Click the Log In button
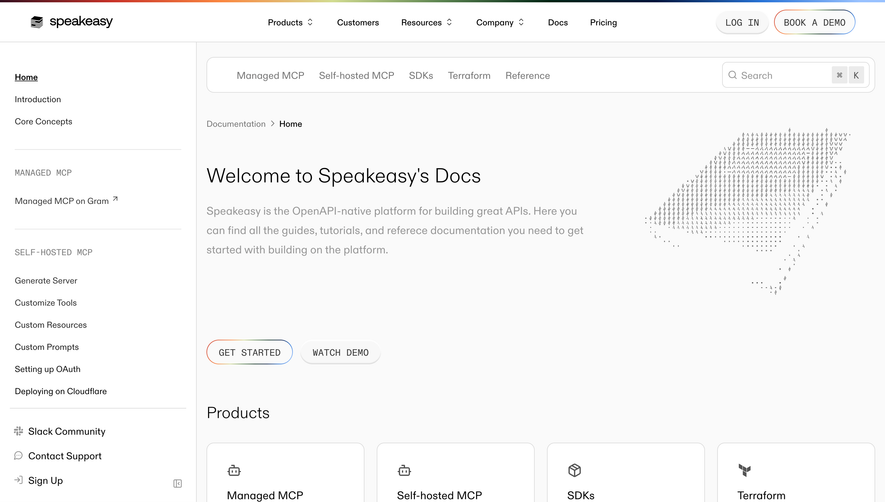This screenshot has width=885, height=502. [742, 23]
